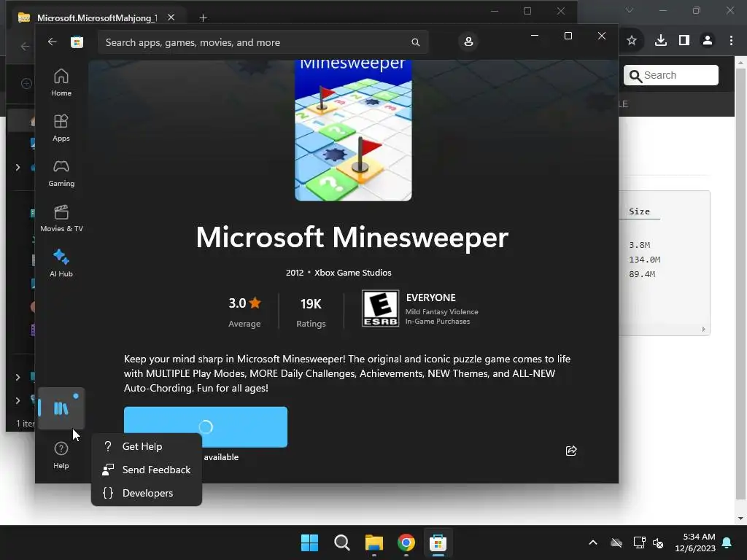Share the Microsoft Minesweeper page
747x560 pixels.
coord(570,451)
